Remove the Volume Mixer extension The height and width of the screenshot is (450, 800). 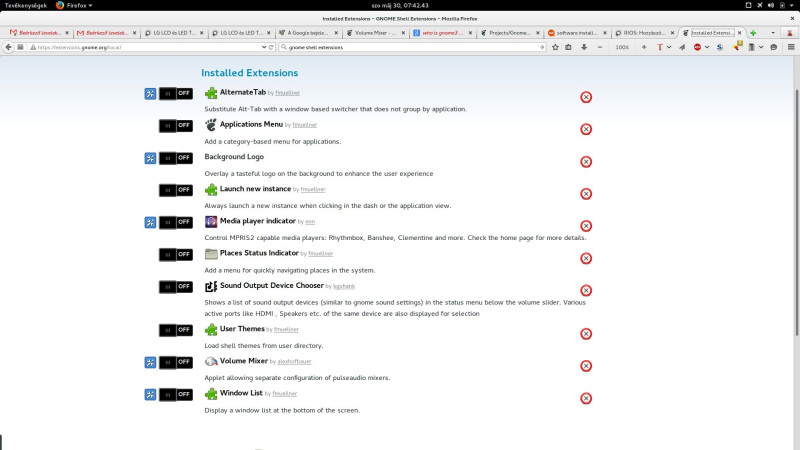pos(586,366)
